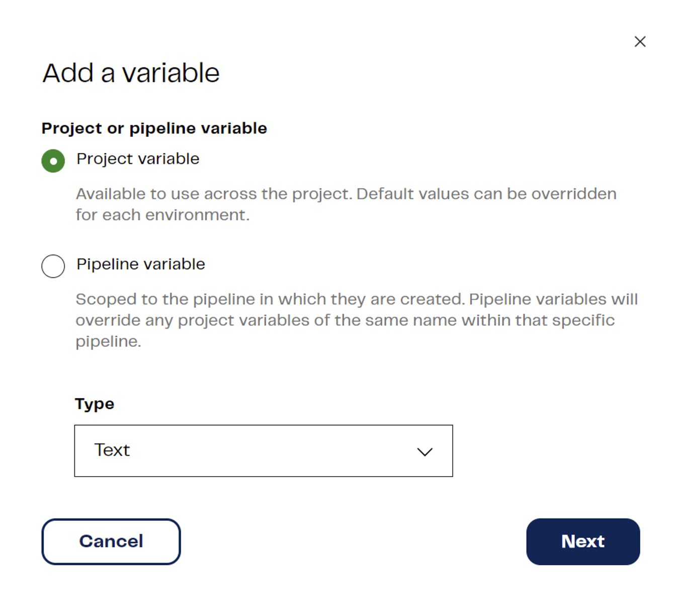Click the Add a variable heading
Viewport: 677px width, 616px height.
pyautogui.click(x=131, y=73)
